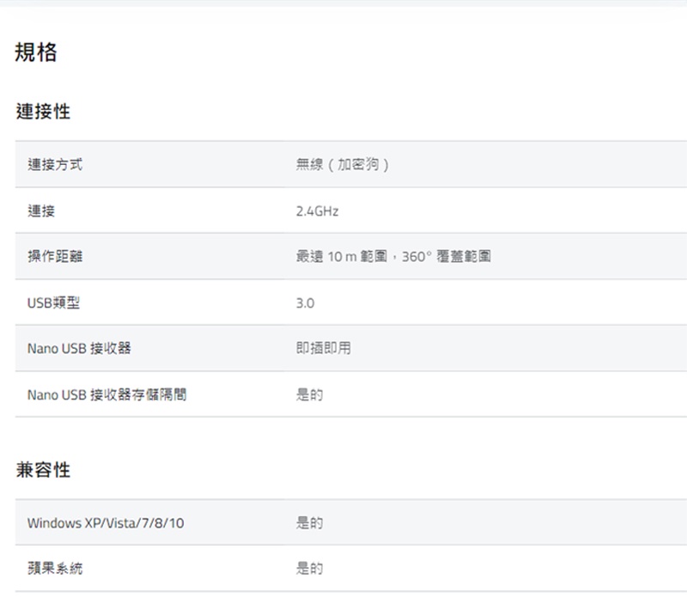Select the 無線（加密狗）value text

pos(343,164)
